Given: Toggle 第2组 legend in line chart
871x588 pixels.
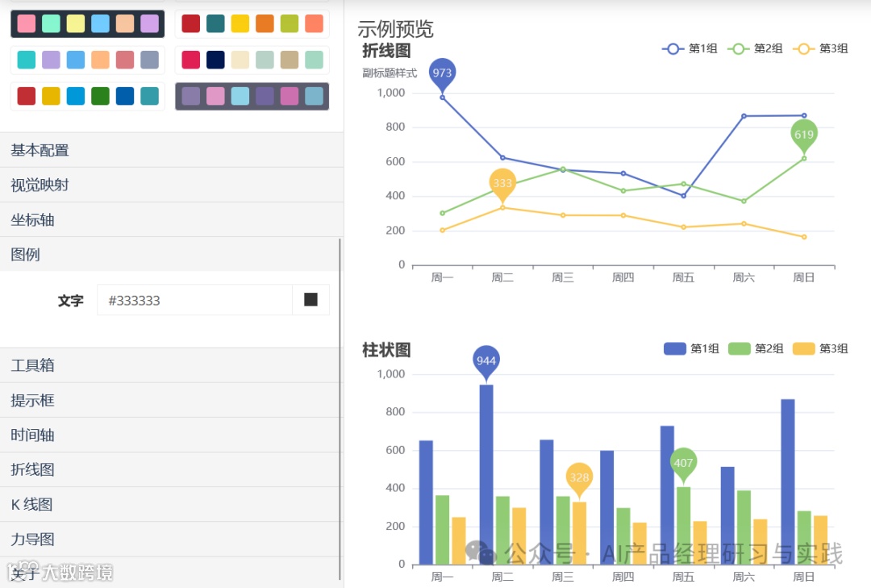Looking at the screenshot, I should pos(755,49).
